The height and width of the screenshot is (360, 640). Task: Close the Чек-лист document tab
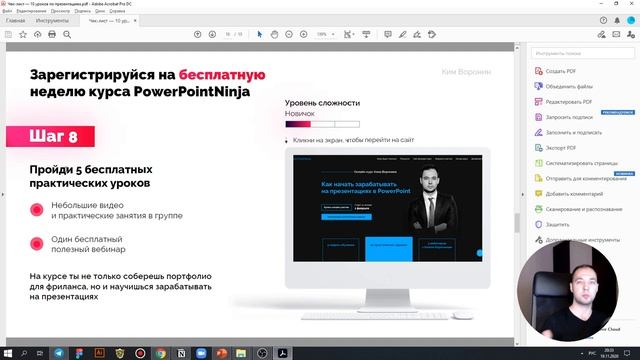coord(135,20)
